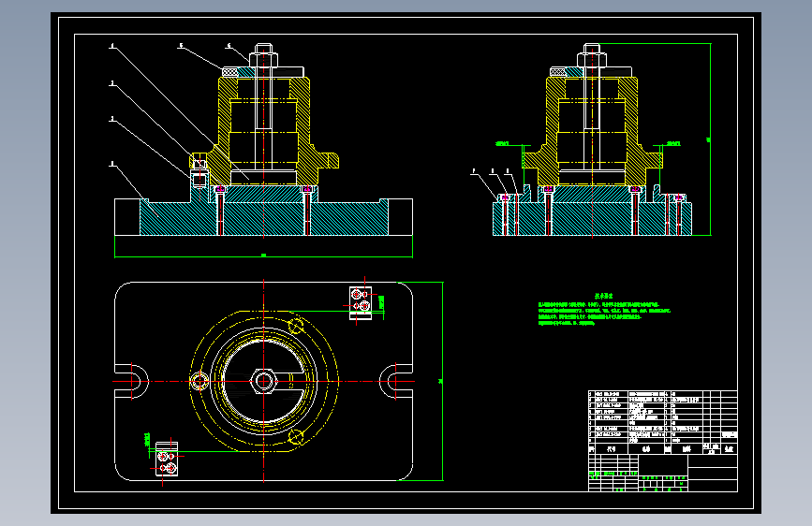The width and height of the screenshot is (812, 526).
Task: Click the green technical requirements heading
Action: tap(603, 296)
